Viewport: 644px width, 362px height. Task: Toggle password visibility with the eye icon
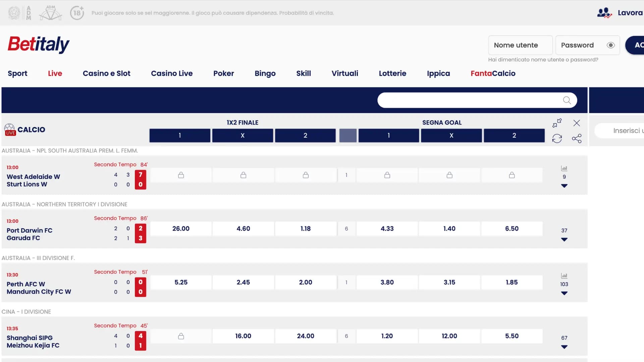pyautogui.click(x=610, y=45)
